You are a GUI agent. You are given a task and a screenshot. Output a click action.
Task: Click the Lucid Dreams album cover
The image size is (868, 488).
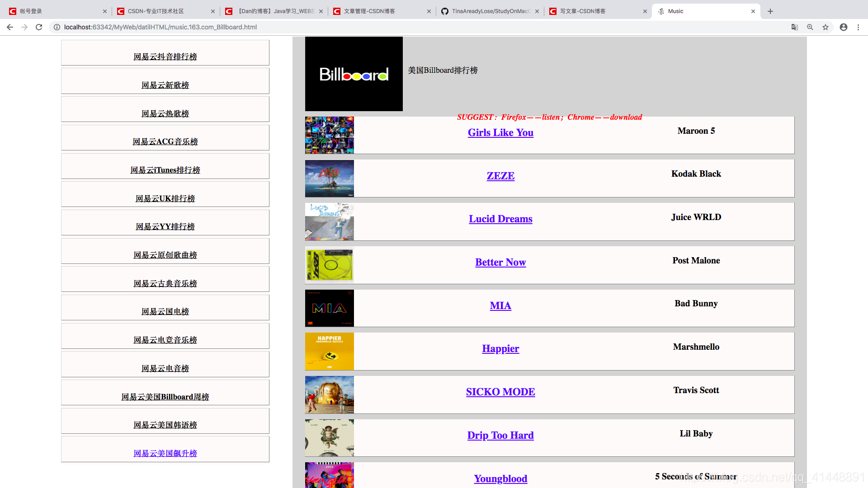pyautogui.click(x=330, y=221)
